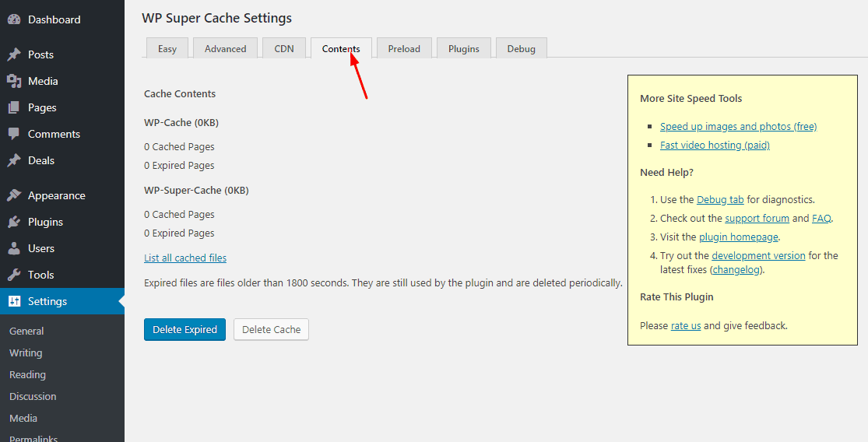The height and width of the screenshot is (442, 868).
Task: Click the Comments speech bubble icon
Action: point(14,134)
